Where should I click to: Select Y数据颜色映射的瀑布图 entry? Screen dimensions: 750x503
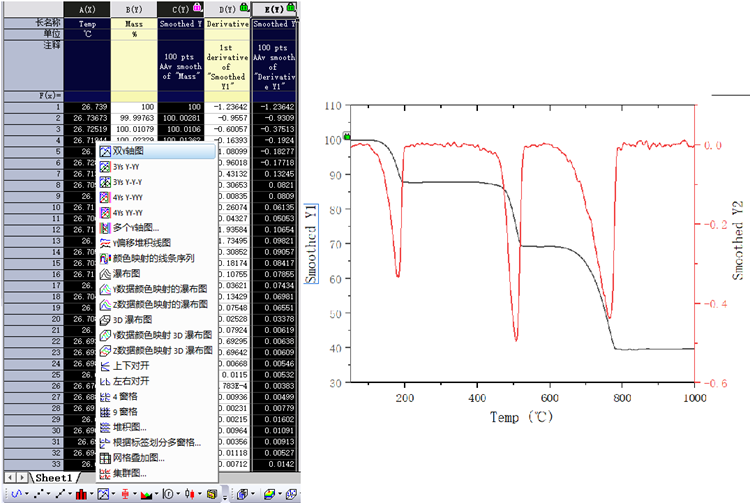pos(157,289)
